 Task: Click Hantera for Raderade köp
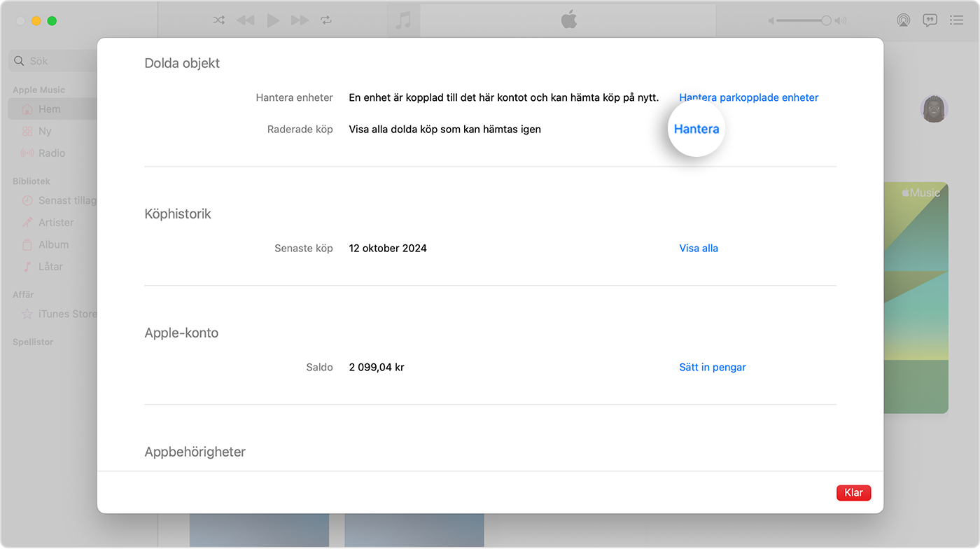click(696, 129)
